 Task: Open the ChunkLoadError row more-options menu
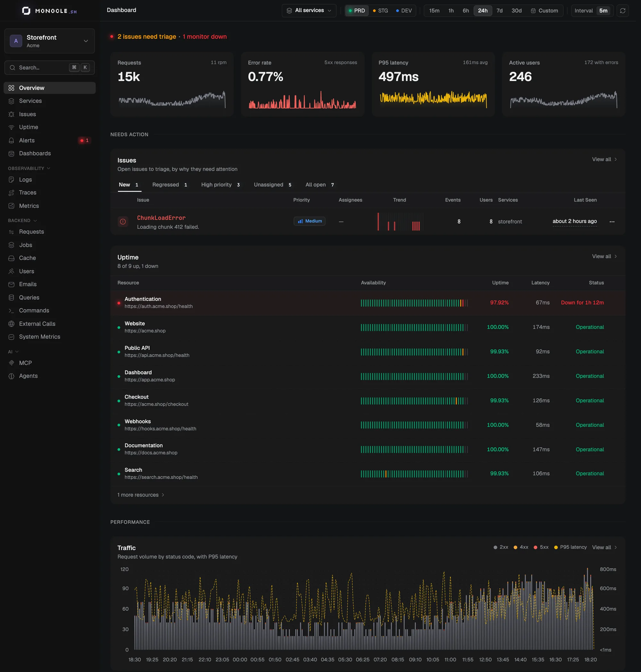point(612,222)
